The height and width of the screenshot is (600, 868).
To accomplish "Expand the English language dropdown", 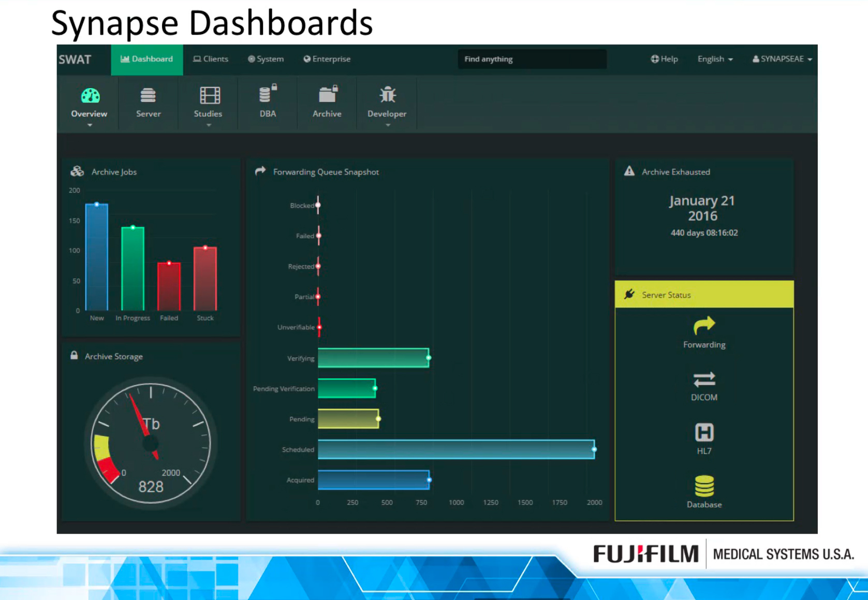I will 715,59.
